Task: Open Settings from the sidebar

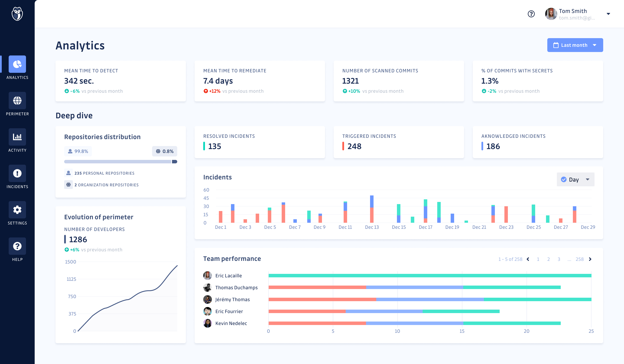Action: pos(17,210)
